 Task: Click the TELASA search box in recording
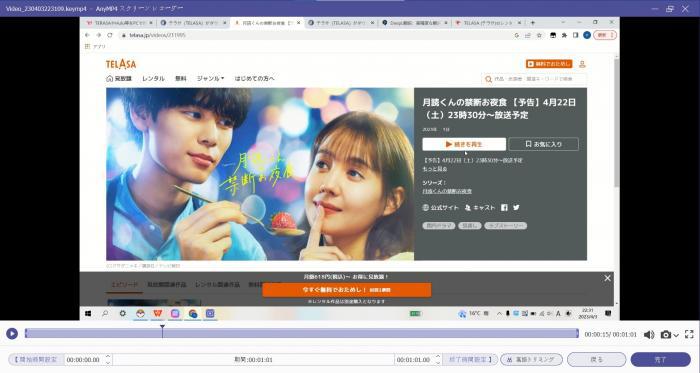[x=534, y=79]
